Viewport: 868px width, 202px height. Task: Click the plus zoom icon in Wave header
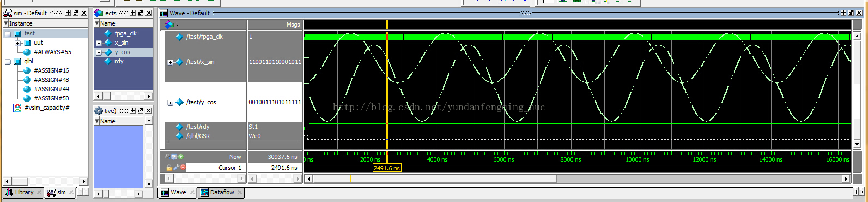pyautogui.click(x=843, y=13)
